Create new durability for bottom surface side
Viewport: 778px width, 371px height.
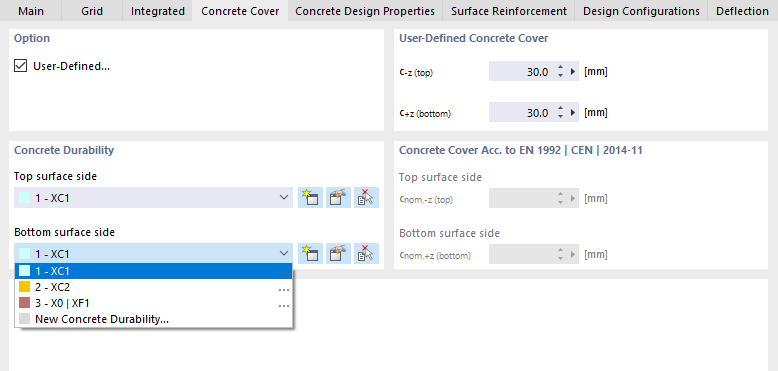tap(311, 253)
